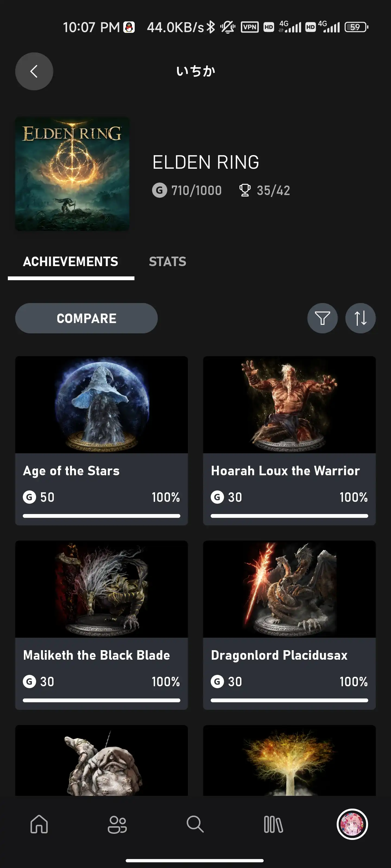Open the sort order icon

click(360, 318)
